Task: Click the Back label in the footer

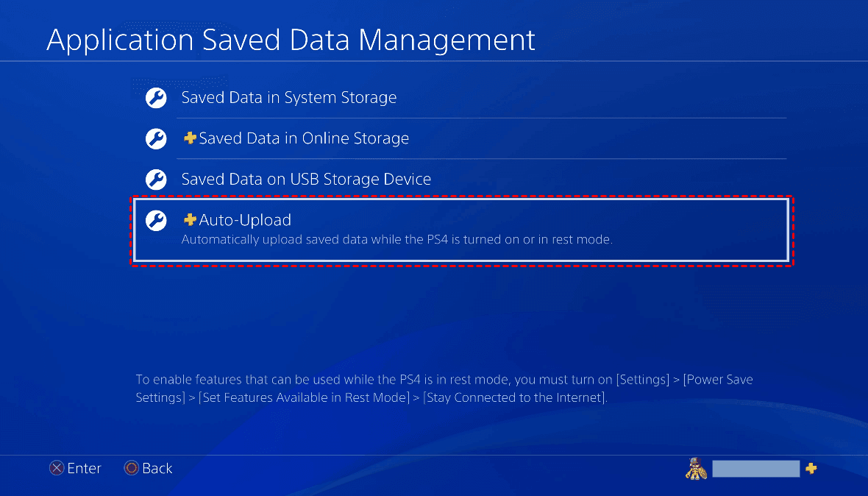Action: pos(157,468)
